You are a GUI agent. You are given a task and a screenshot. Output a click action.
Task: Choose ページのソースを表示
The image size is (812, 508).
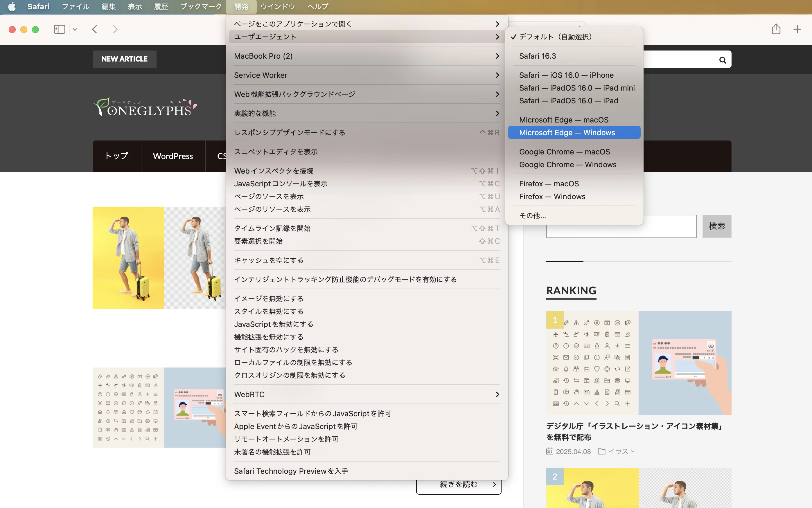coord(367,196)
